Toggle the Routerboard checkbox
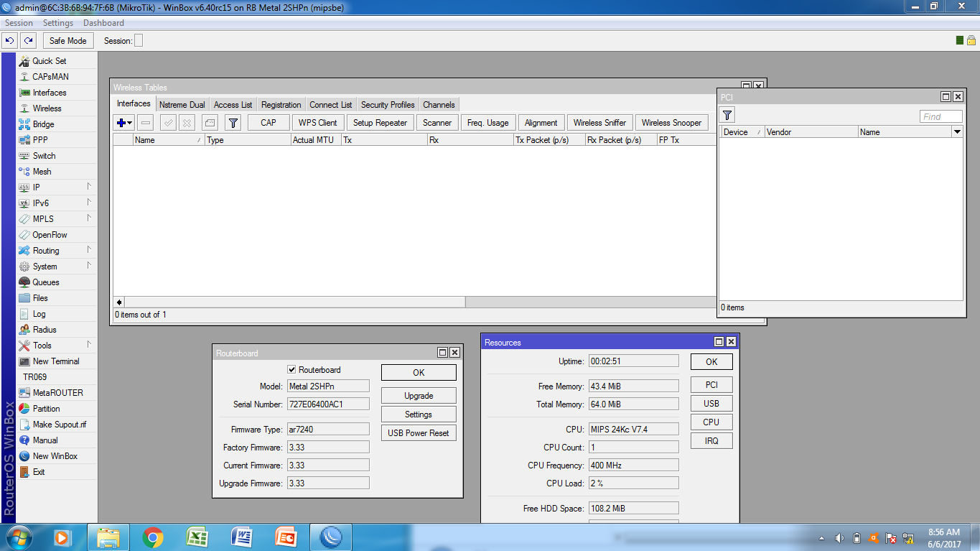The image size is (980, 551). click(x=291, y=369)
